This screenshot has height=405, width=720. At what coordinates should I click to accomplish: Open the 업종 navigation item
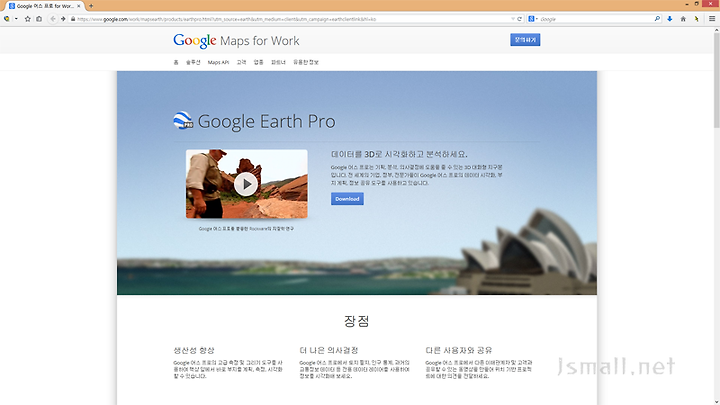click(x=259, y=62)
